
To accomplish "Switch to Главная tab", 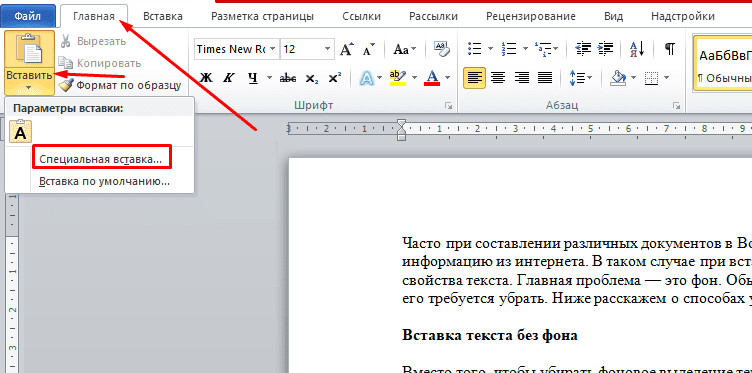I will coord(94,16).
